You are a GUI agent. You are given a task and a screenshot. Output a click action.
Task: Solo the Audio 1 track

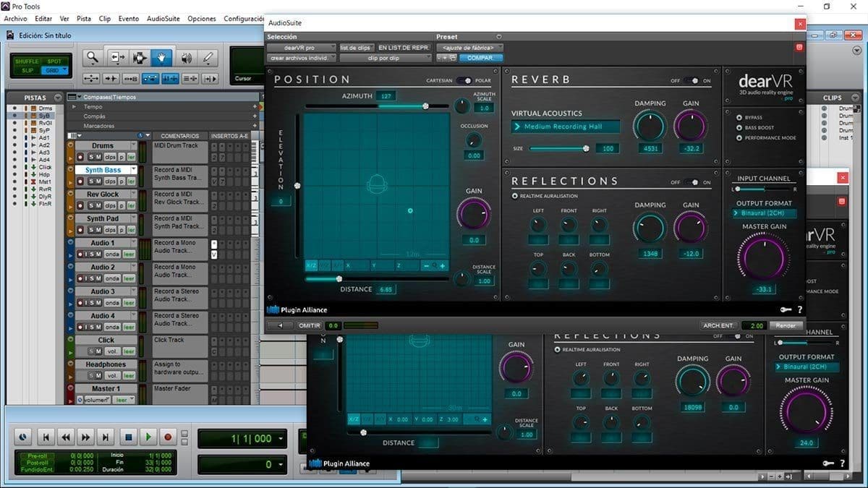(x=90, y=254)
